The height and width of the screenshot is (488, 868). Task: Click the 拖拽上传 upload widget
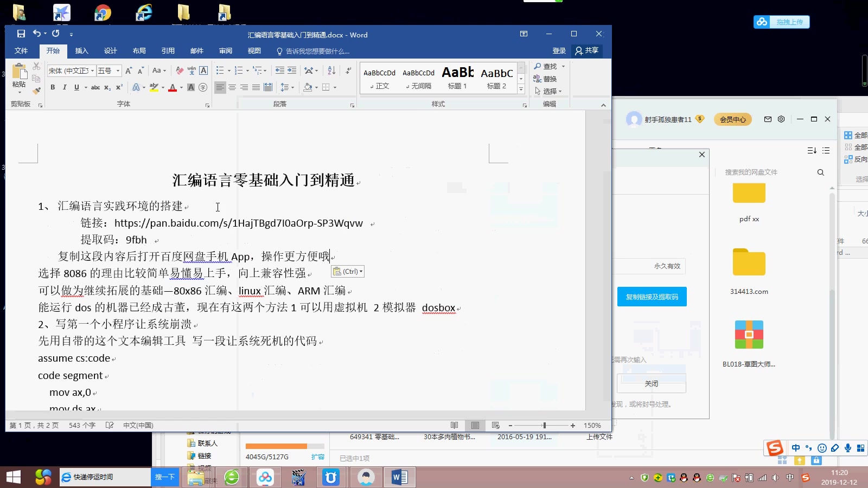(781, 22)
